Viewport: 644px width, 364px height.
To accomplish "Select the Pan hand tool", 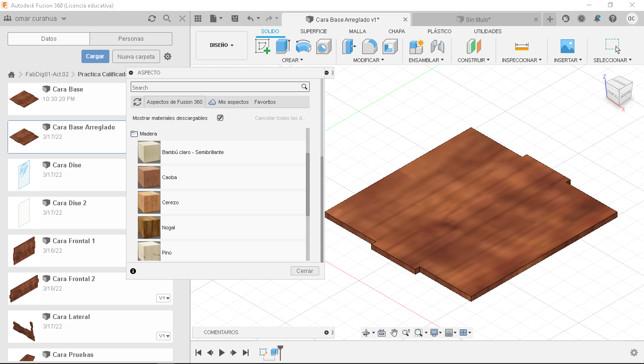I will coord(394,333).
